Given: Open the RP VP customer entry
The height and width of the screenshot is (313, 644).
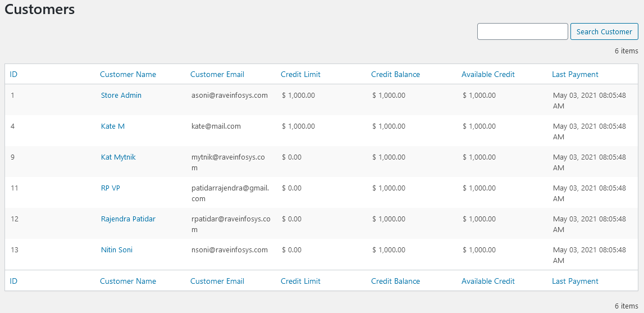Looking at the screenshot, I should click(x=110, y=188).
